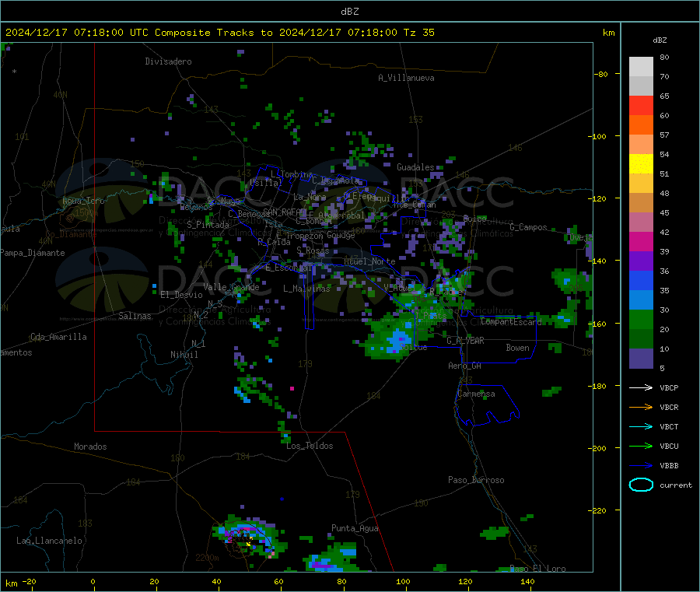
Task: Click the 'A_Villanueva' map label
Action: click(x=406, y=78)
